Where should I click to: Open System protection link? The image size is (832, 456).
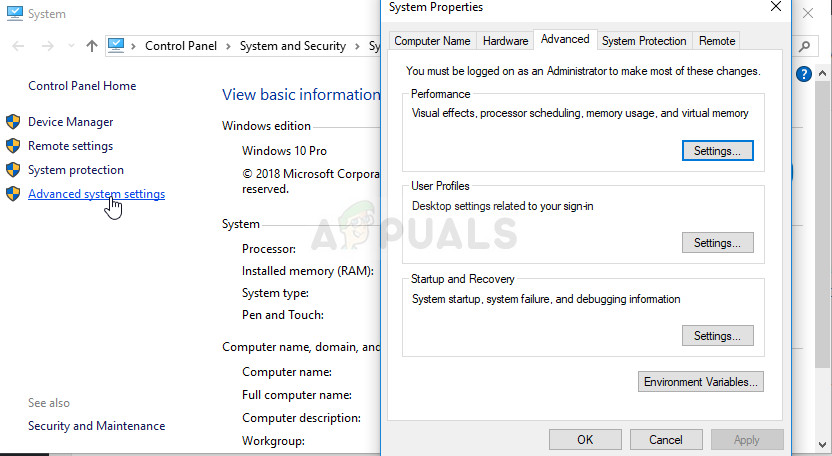pos(76,170)
